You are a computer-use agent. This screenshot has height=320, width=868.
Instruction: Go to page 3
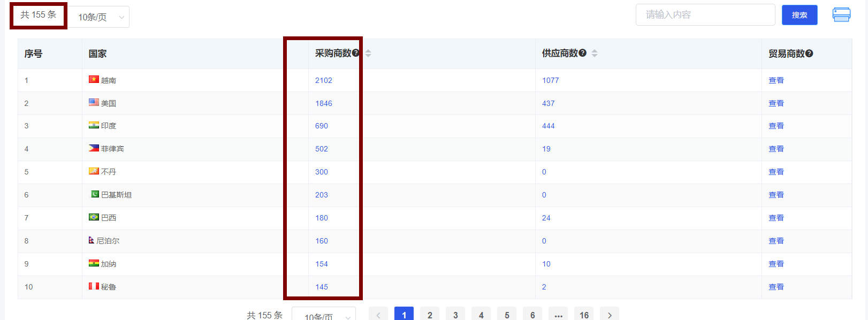click(x=455, y=315)
